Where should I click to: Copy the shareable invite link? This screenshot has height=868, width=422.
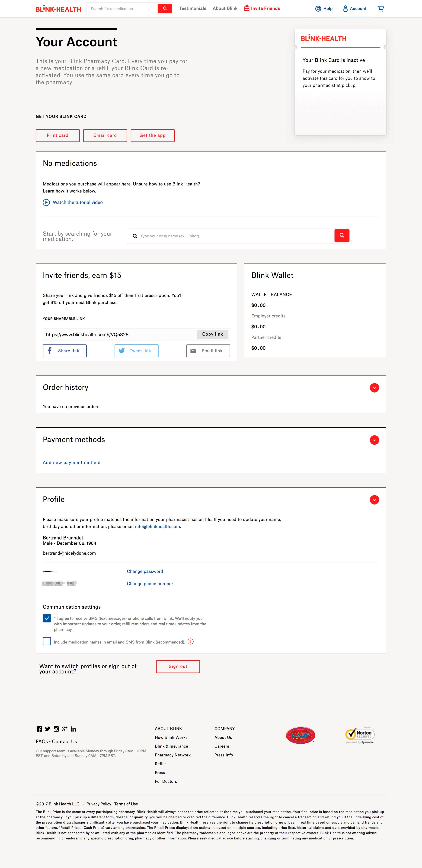[213, 334]
